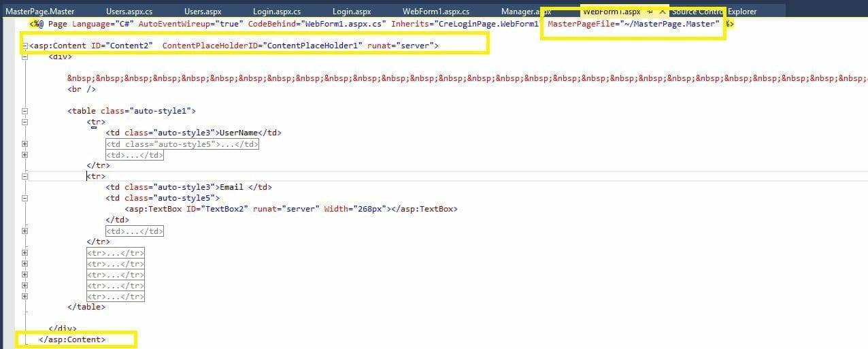Image resolution: width=868 pixels, height=349 pixels.
Task: Collapse the table auto-style1 block
Action: 24,111
